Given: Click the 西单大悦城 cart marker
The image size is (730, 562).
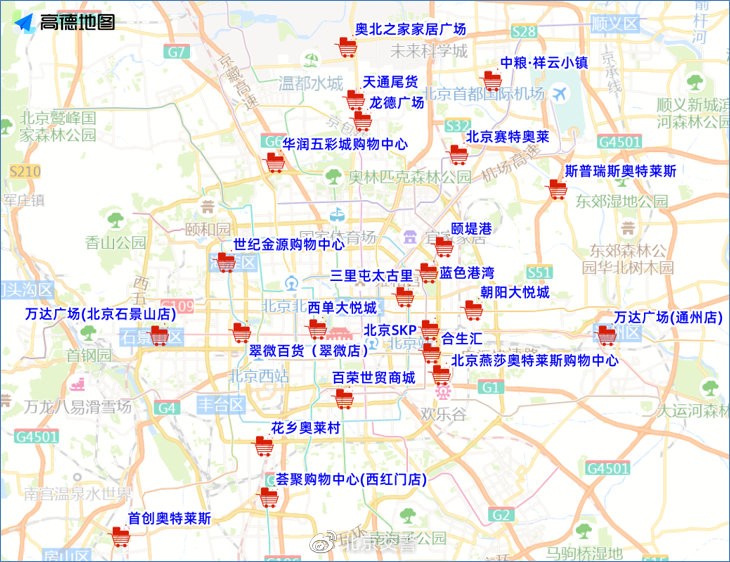Looking at the screenshot, I should coord(317,329).
